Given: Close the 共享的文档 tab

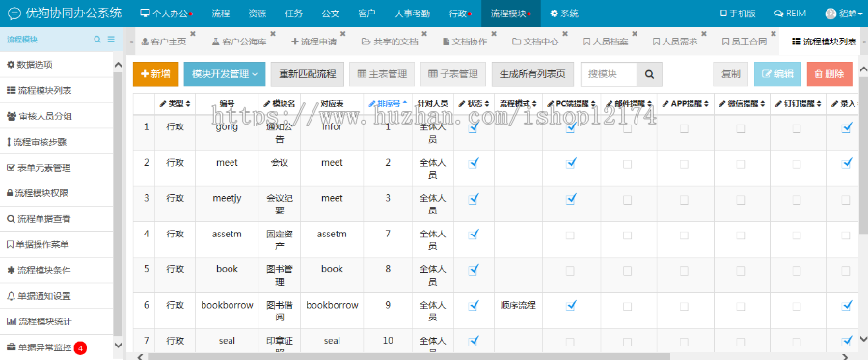Looking at the screenshot, I should click(423, 33).
